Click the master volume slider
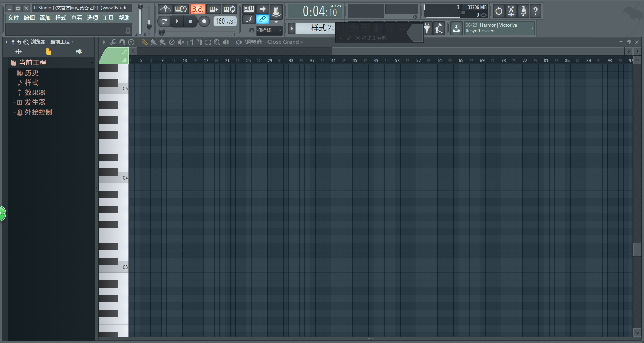 pyautogui.click(x=140, y=19)
